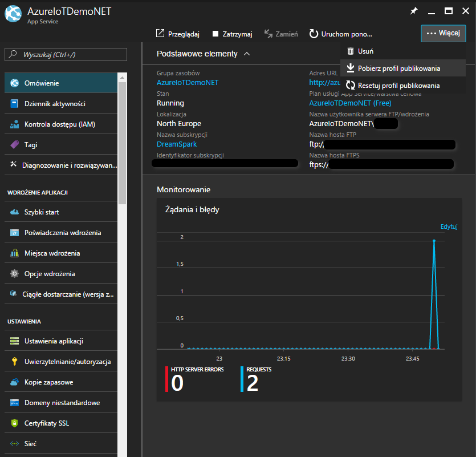
Task: Select Usuń from the more menu
Action: tap(403, 51)
